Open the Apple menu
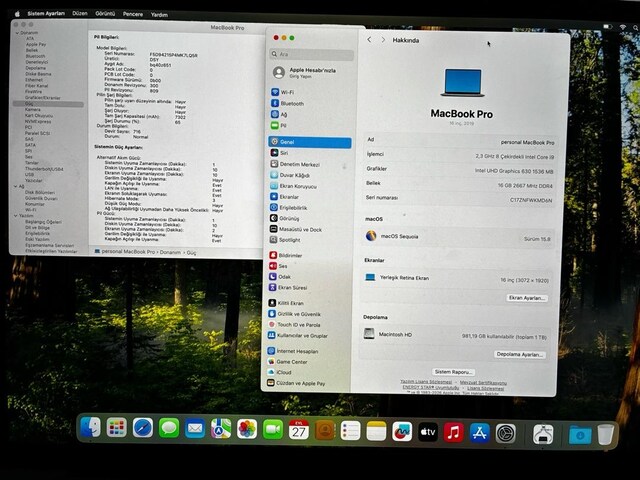 17,13
